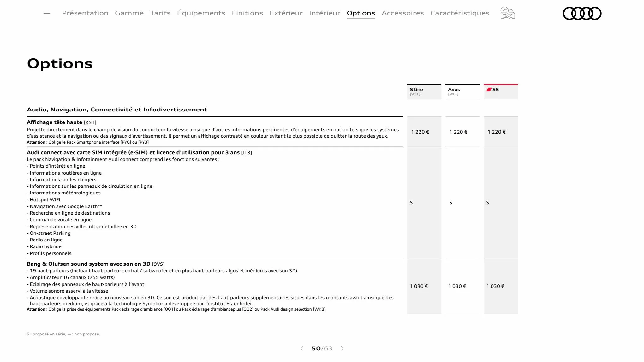Click the Hotspot WiFi list item

[43, 200]
